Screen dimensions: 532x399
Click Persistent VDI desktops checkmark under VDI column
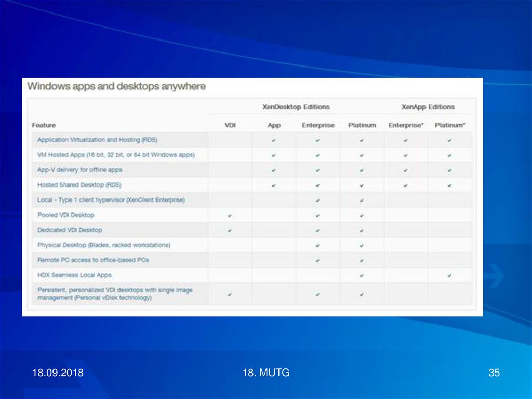[x=230, y=295]
